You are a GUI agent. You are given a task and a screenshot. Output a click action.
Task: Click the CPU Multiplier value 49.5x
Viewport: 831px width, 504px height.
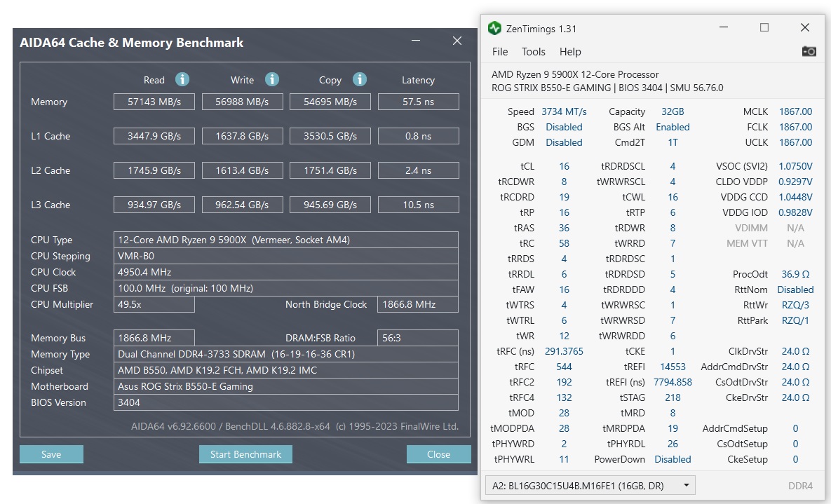tap(154, 304)
